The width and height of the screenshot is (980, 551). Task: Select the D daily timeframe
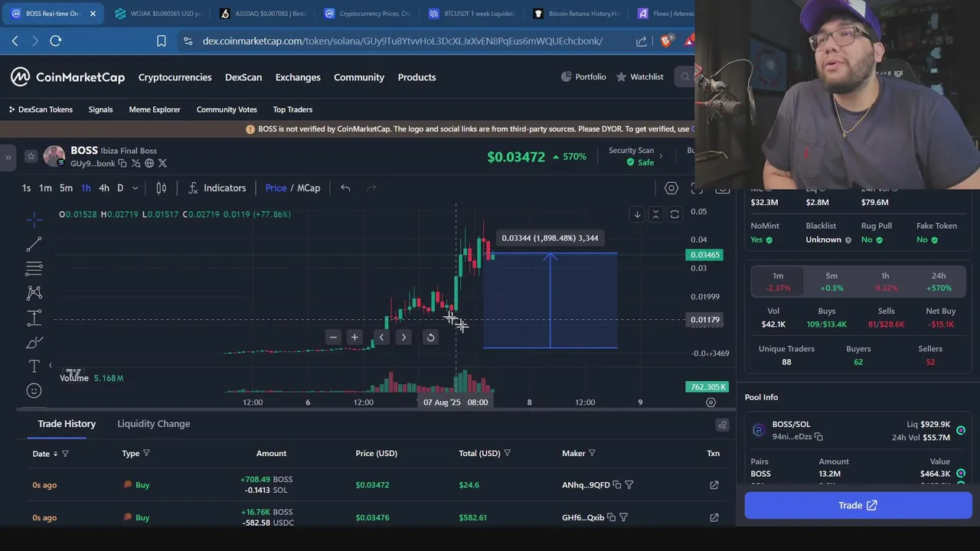tap(120, 187)
